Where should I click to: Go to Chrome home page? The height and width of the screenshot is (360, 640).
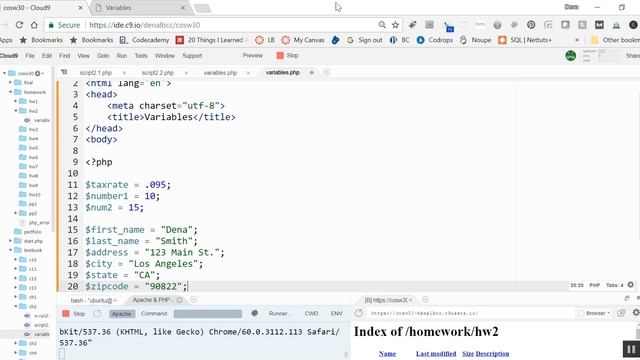coord(34,25)
